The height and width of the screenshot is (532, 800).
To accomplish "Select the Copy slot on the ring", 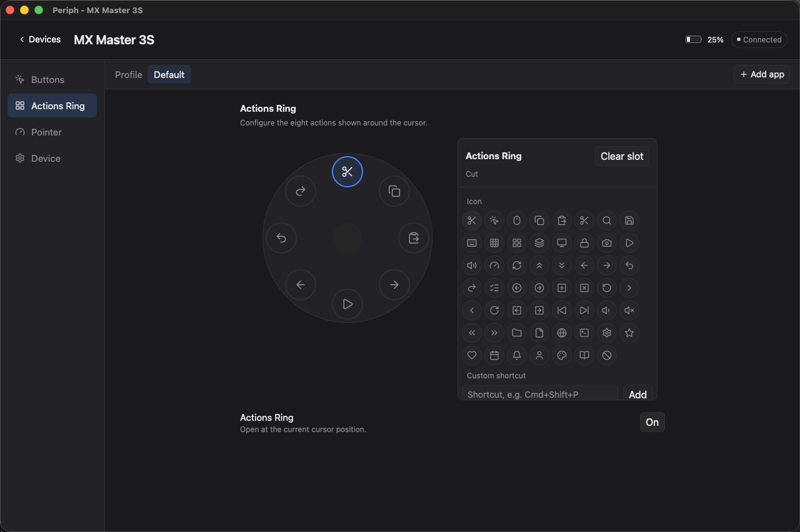I will [394, 191].
